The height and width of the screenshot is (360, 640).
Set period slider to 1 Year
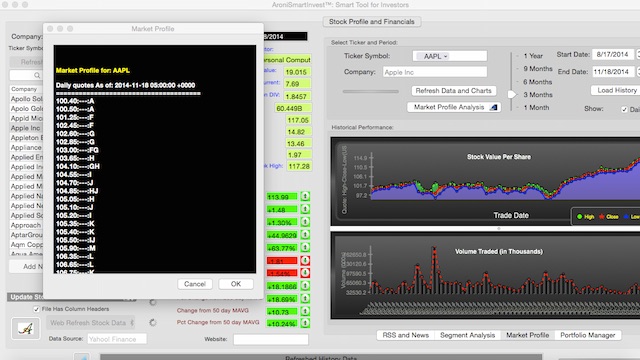click(533, 56)
